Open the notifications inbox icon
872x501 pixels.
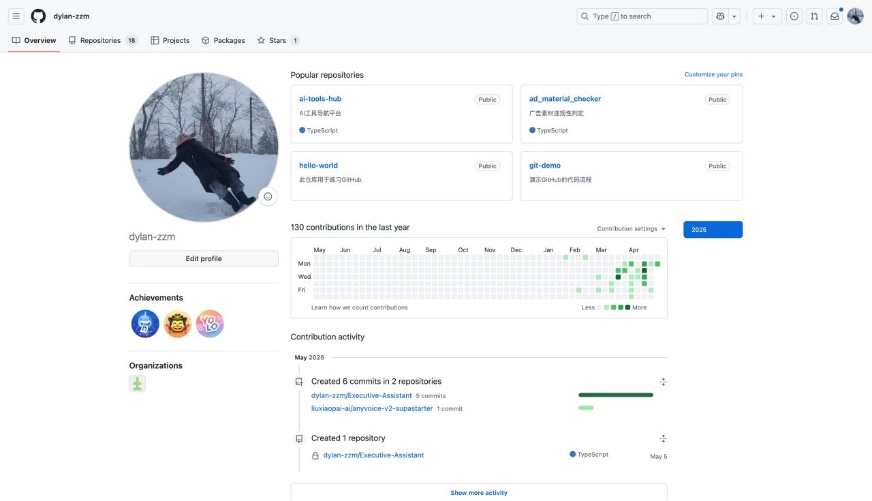834,16
